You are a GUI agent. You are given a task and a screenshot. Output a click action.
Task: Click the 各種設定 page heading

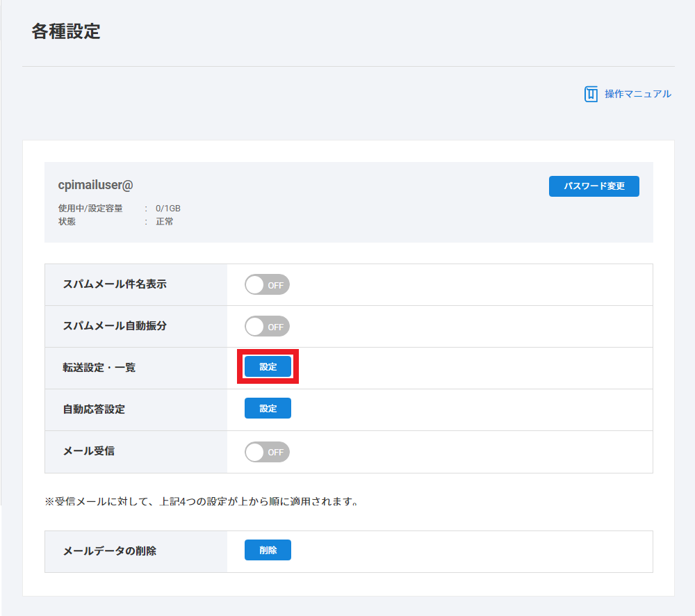click(x=66, y=32)
